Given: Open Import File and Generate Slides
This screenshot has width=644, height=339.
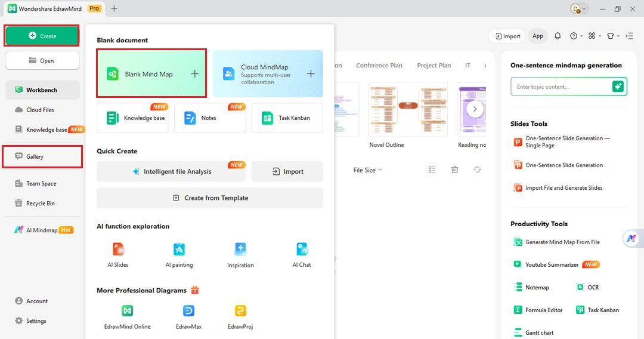Looking at the screenshot, I should pos(558,188).
